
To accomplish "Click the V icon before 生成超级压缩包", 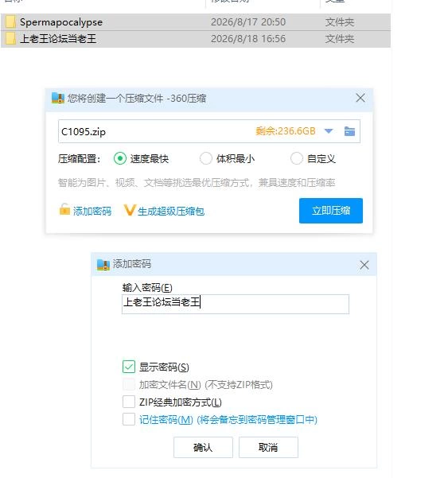I will click(x=129, y=210).
